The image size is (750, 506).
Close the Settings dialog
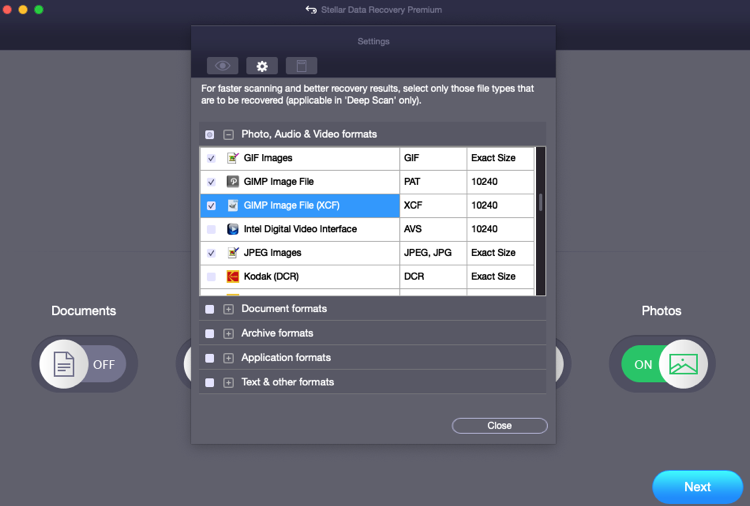499,426
